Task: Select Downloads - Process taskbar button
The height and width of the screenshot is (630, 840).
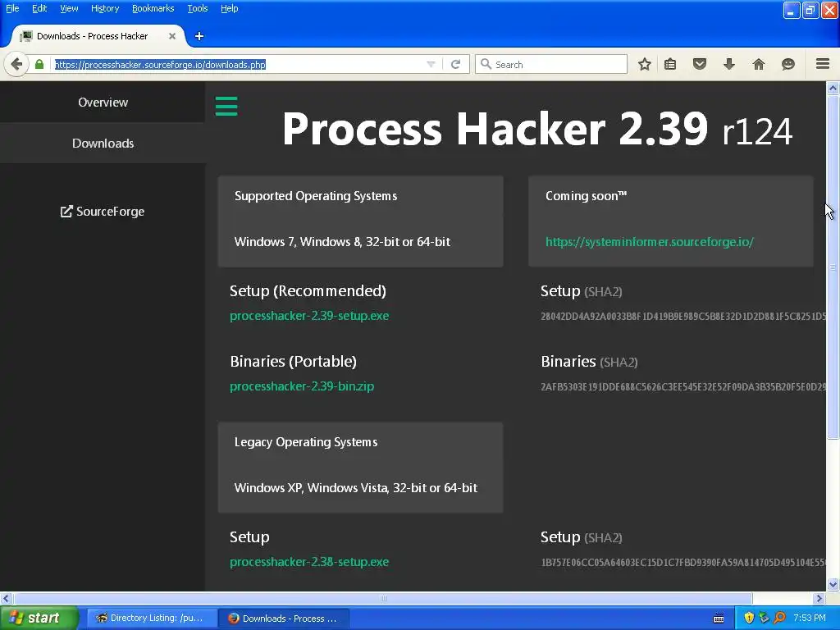Action: [284, 618]
